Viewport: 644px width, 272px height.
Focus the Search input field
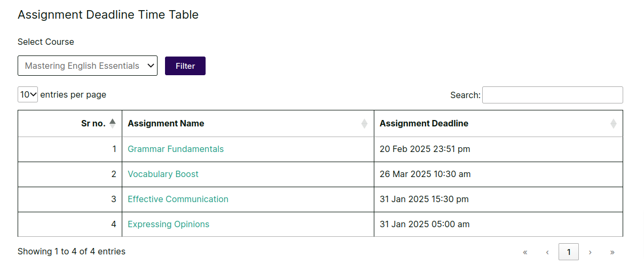tap(552, 95)
